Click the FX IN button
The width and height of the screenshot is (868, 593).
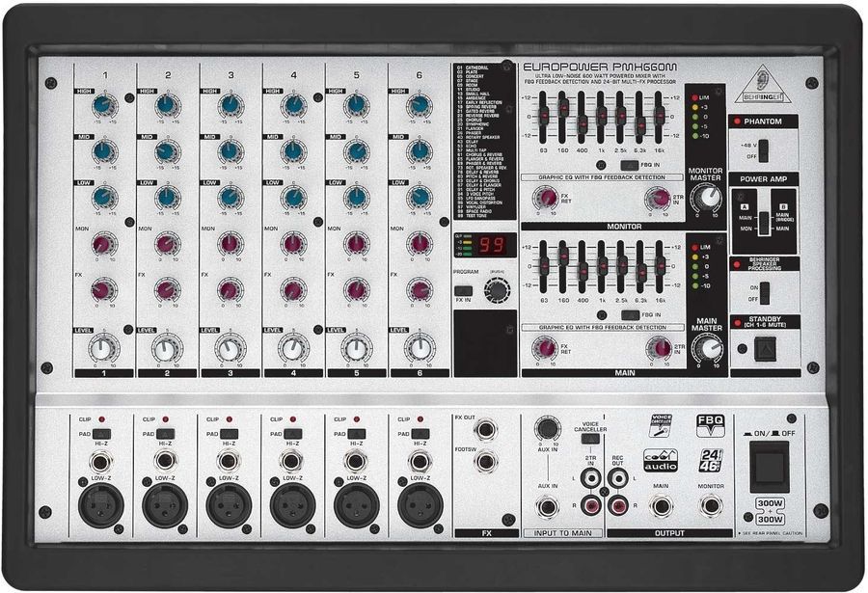click(x=463, y=291)
